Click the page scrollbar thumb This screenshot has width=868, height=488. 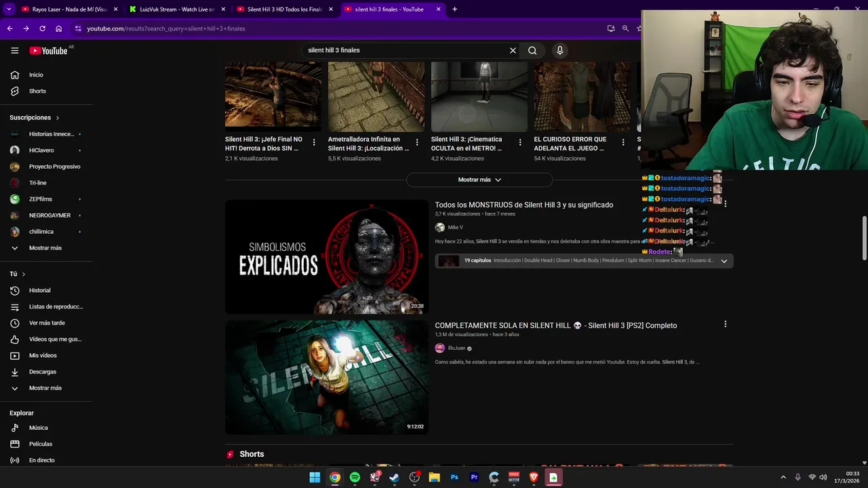tap(864, 238)
